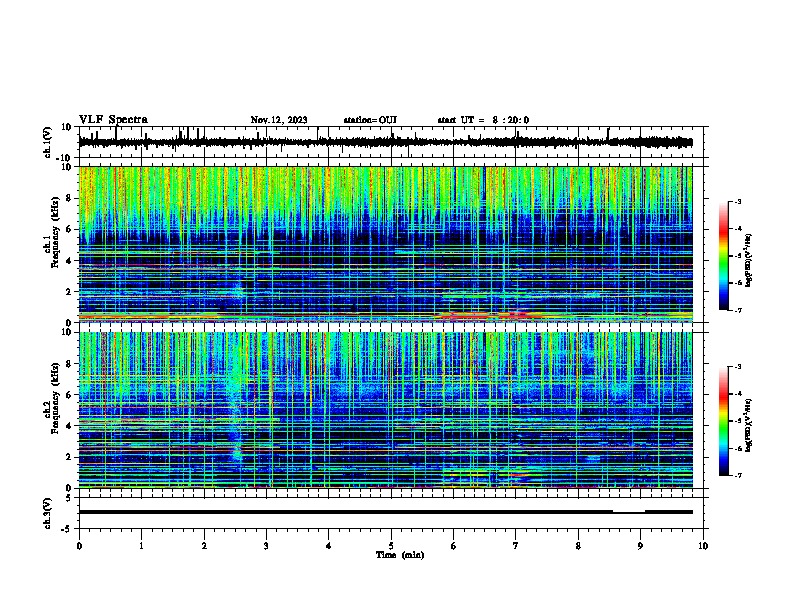Click the ch.1 spectrogram color scale bar
The width and height of the screenshot is (792, 612).
point(723,256)
